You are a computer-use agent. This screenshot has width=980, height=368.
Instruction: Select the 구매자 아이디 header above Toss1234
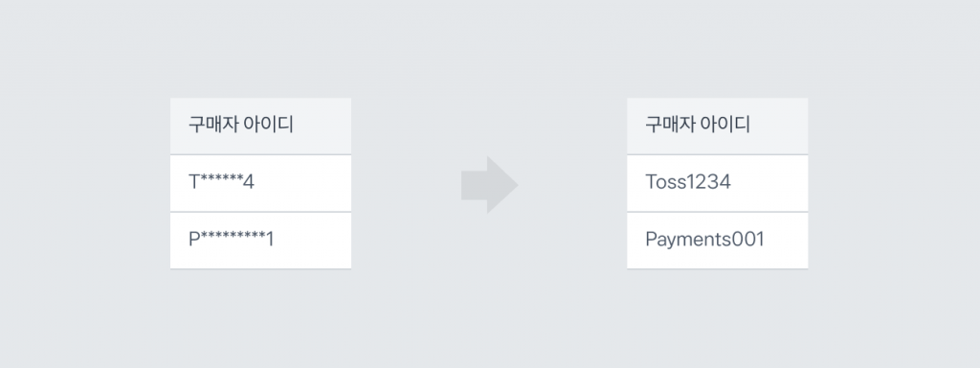pos(718,126)
